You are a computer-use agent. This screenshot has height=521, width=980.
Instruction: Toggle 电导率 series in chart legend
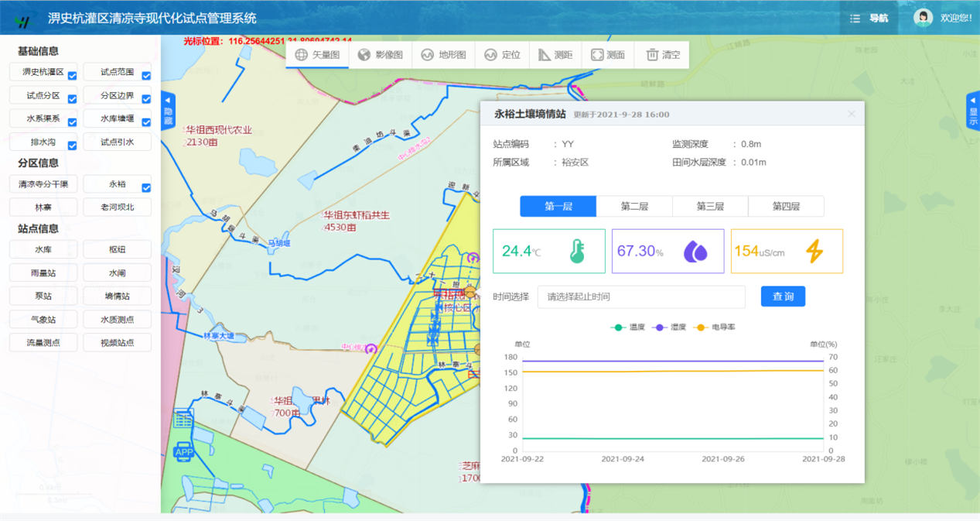715,327
